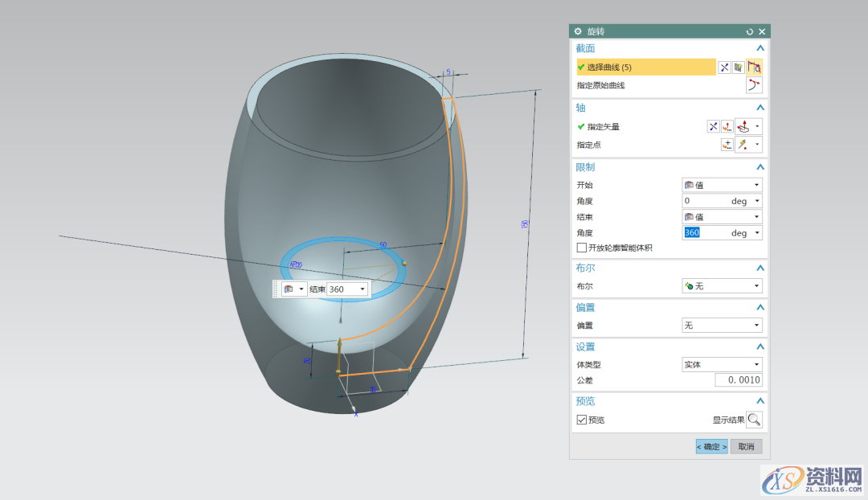Click the reverse direction icon beside 指定矢量
Image resolution: width=868 pixels, height=500 pixels.
click(713, 126)
